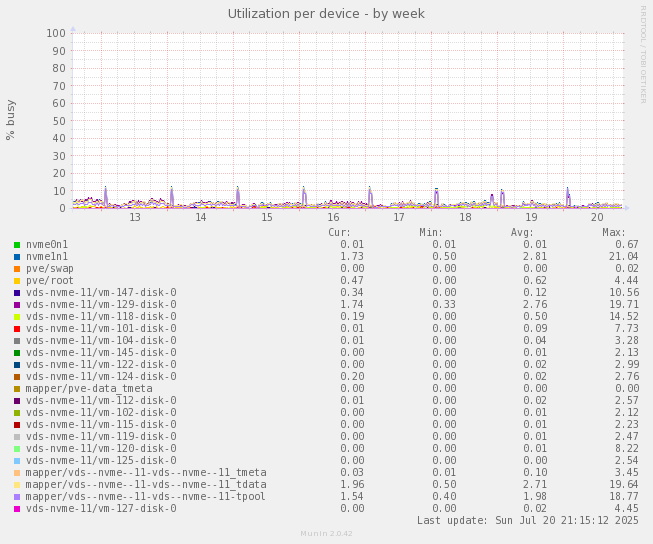Select the vds-nvme-11/vm-119-disk-0 label
This screenshot has height=544, width=653.
(101, 437)
